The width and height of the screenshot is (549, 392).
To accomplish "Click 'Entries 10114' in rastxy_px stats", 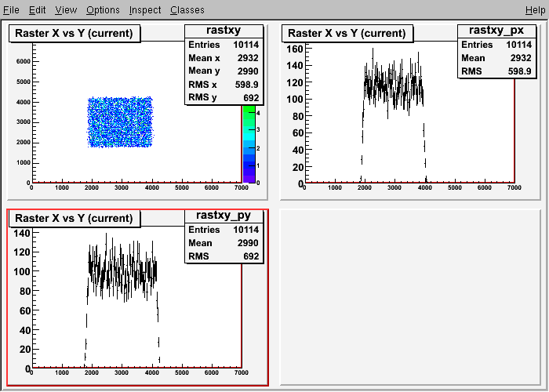I will (496, 45).
